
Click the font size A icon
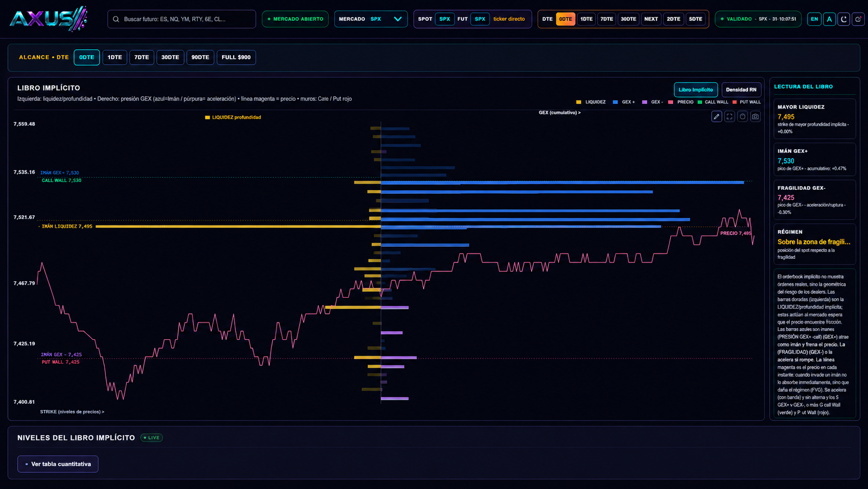[829, 19]
